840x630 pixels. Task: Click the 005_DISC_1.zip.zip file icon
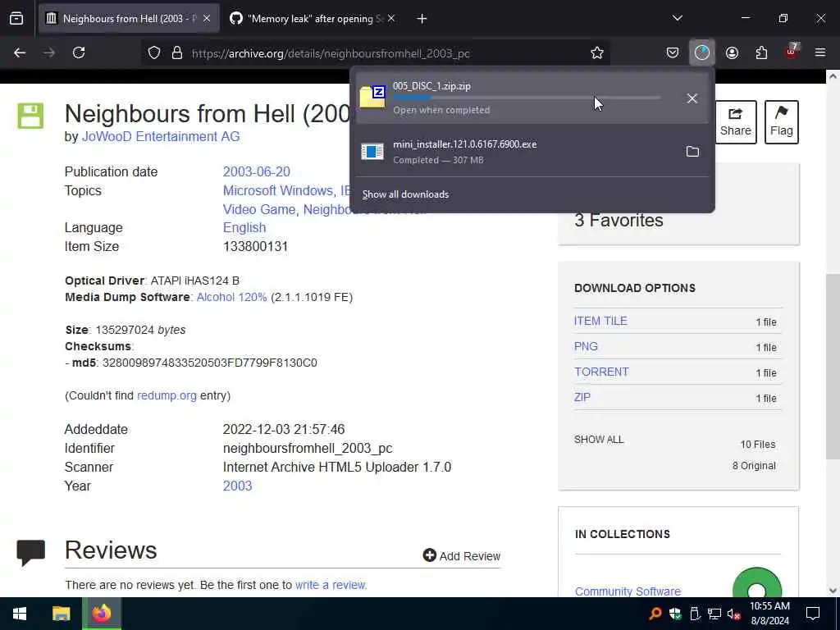[x=372, y=97]
